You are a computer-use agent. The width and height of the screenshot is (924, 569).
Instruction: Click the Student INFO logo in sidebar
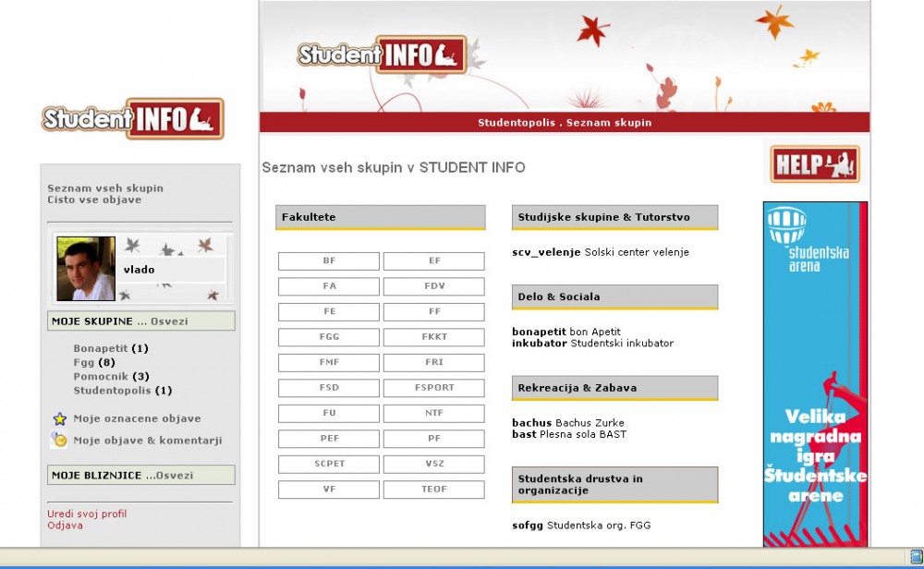132,119
